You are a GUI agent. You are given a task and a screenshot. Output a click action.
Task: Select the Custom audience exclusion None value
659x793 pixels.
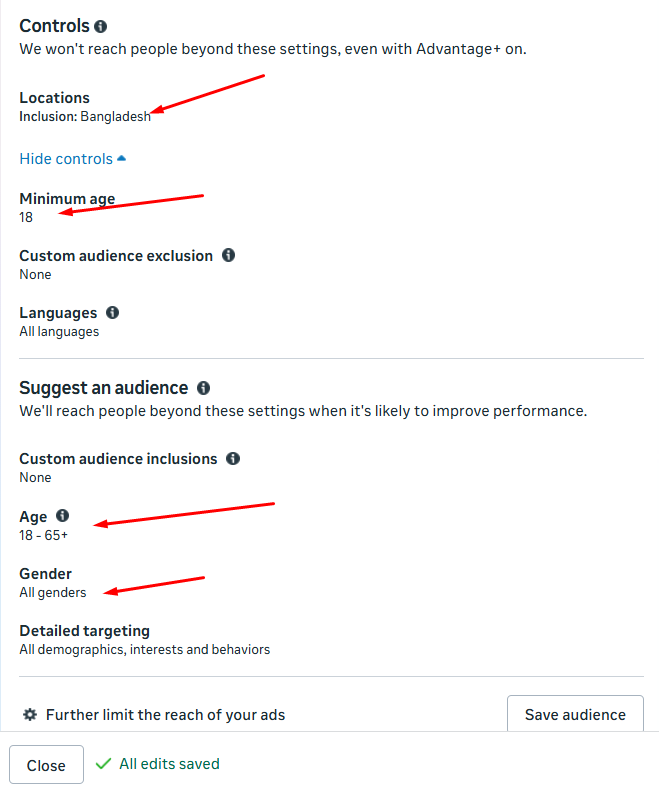(x=35, y=274)
